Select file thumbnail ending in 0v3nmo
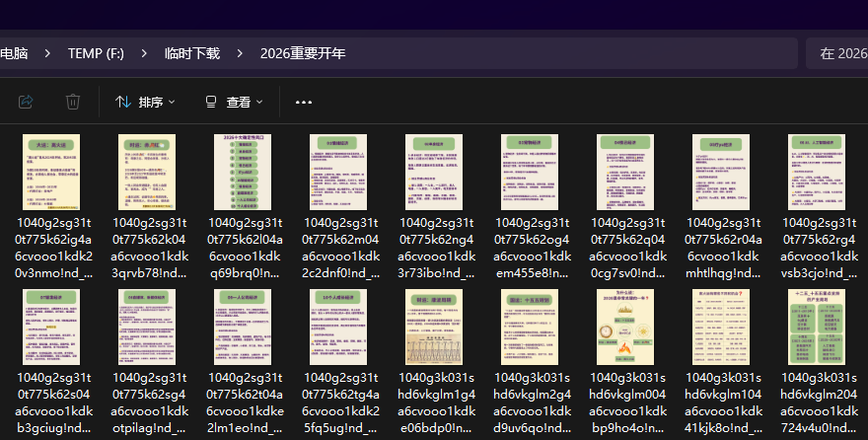The image size is (868, 440). [51, 171]
